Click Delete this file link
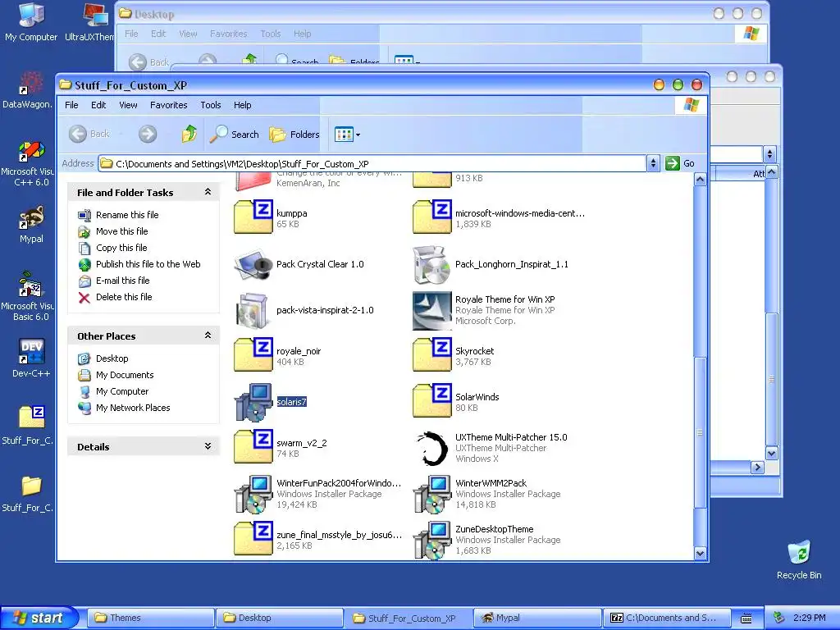This screenshot has width=840, height=630. tap(124, 297)
